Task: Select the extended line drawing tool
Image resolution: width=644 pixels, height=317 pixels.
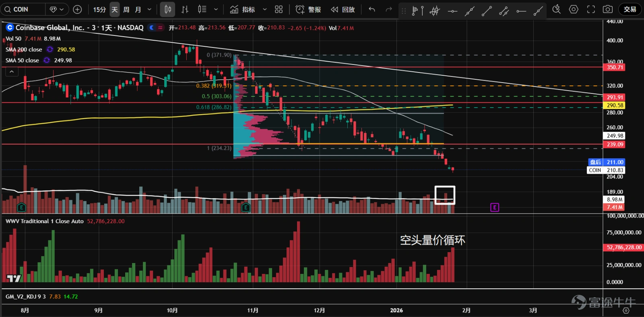Action: click(x=469, y=11)
